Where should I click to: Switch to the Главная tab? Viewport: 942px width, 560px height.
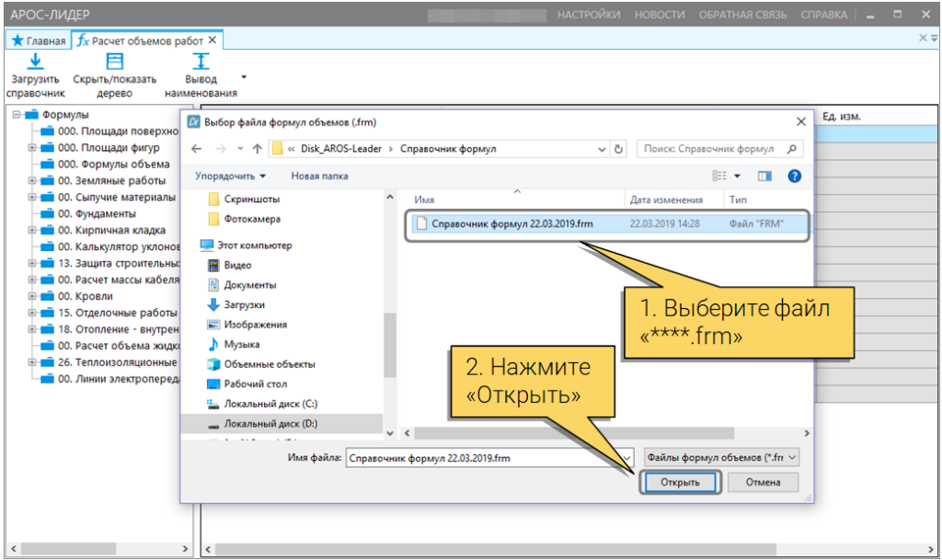tap(39, 40)
